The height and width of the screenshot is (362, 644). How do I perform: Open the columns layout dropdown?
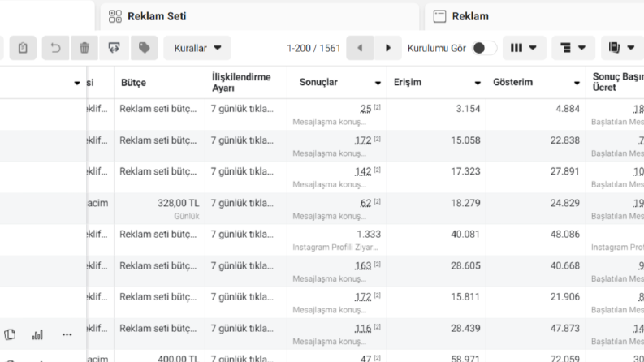tap(525, 48)
